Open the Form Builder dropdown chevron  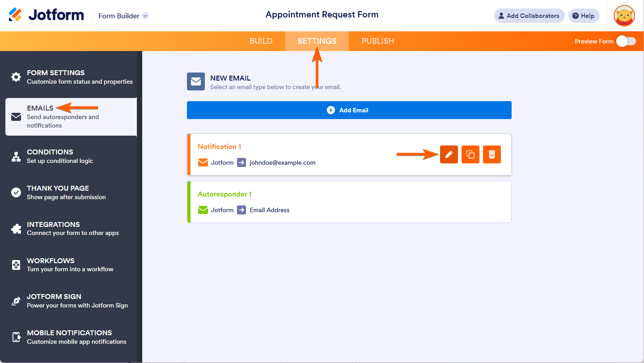pyautogui.click(x=145, y=16)
